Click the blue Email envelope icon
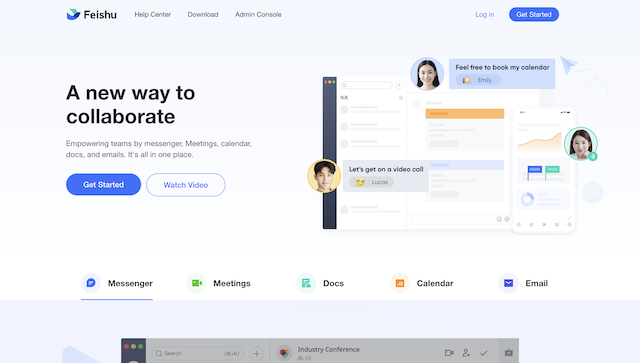640x363 pixels. point(509,283)
